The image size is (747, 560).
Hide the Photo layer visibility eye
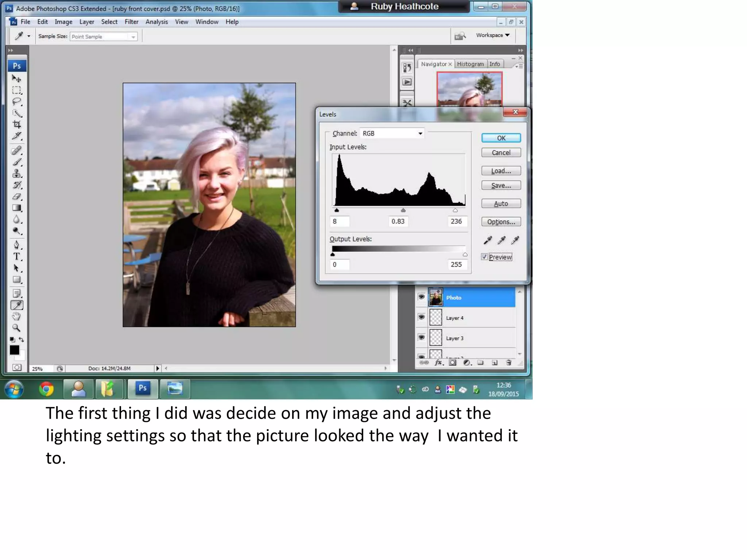[421, 297]
